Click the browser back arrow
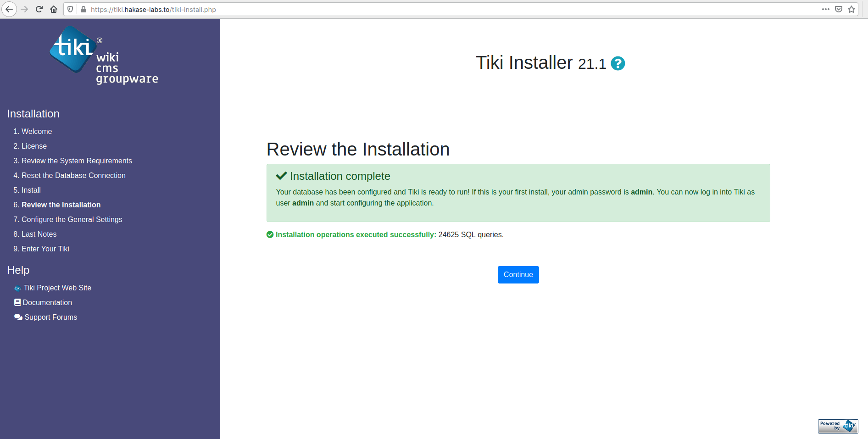Screen dimensions: 868x439 click(9, 9)
